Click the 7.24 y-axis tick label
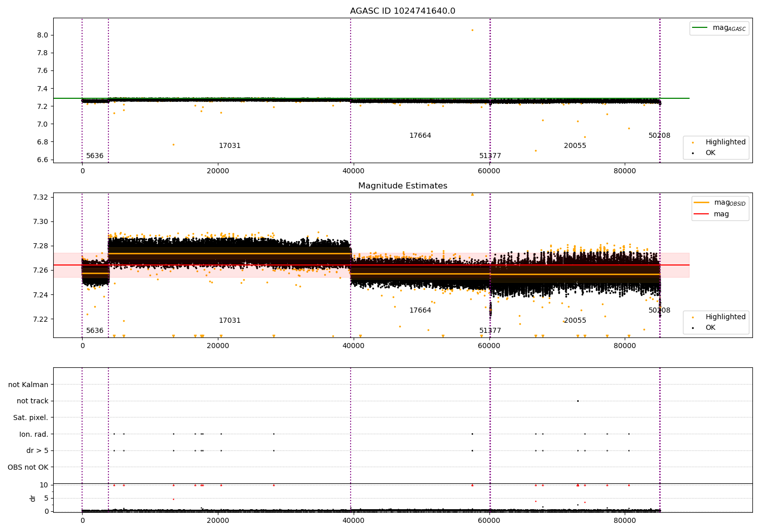The height and width of the screenshot is (532, 760). (41, 295)
